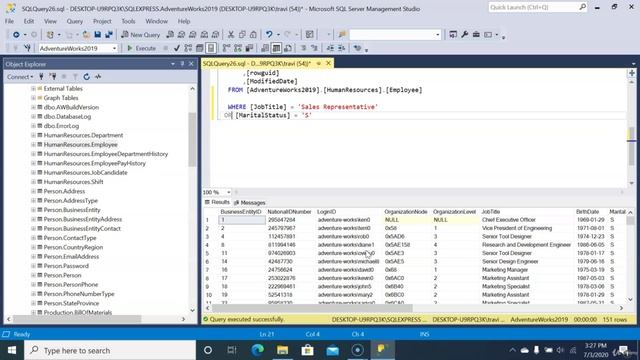
Task: Click the Parse checkmark icon
Action: 176,48
